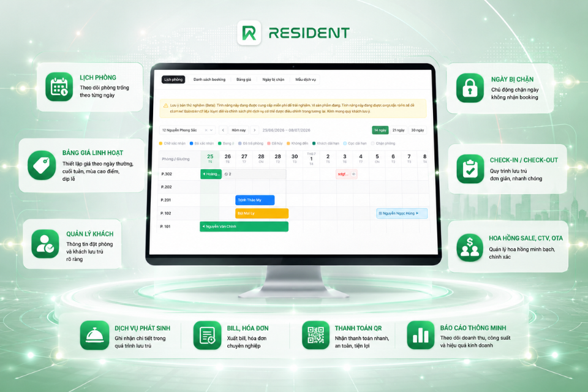
Task: Open the Danh sách booking tab
Action: 209,80
